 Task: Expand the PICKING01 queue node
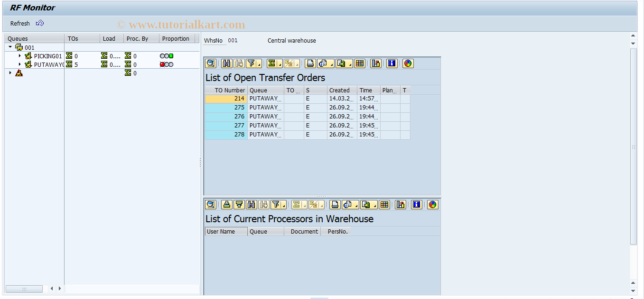click(19, 56)
